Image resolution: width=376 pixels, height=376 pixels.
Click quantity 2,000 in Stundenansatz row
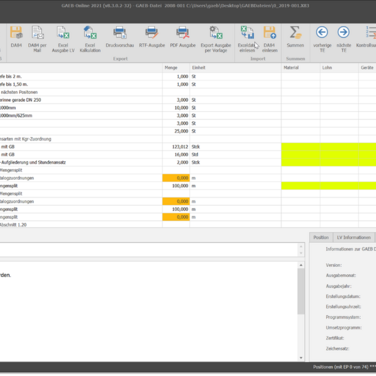(x=176, y=162)
